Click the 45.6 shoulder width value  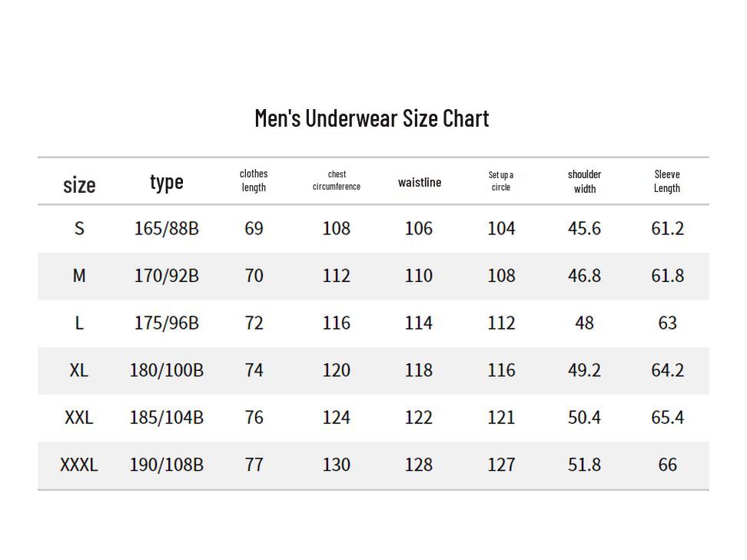tap(584, 228)
